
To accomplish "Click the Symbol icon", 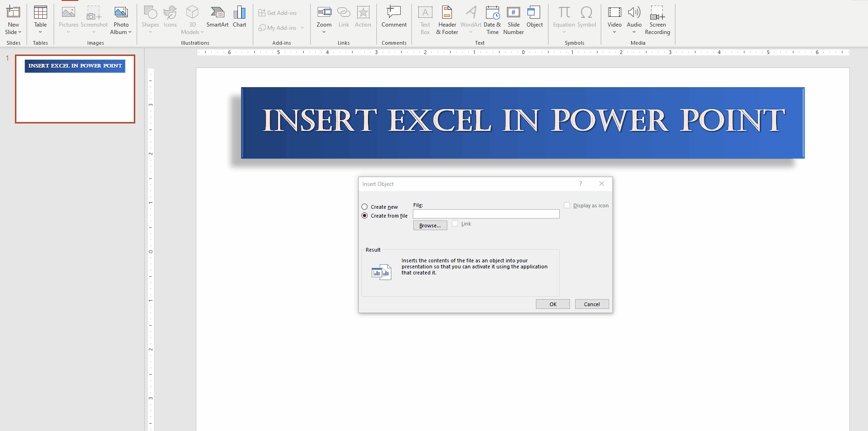I will [586, 13].
